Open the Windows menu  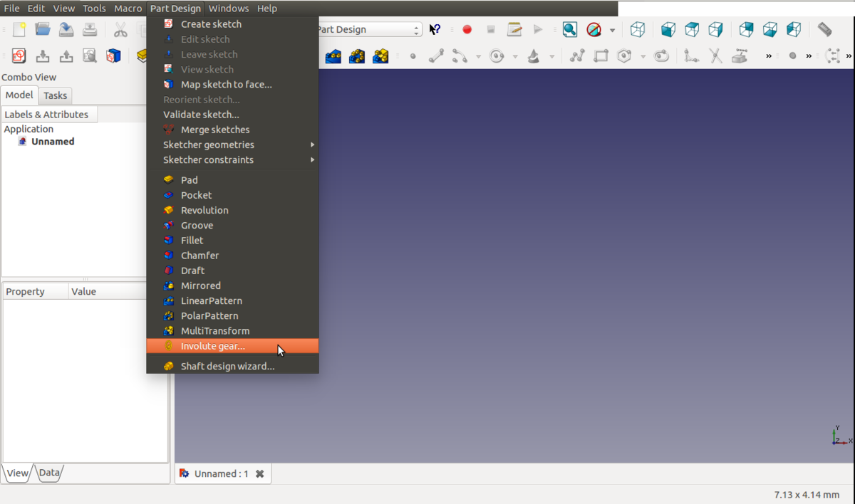pyautogui.click(x=229, y=9)
